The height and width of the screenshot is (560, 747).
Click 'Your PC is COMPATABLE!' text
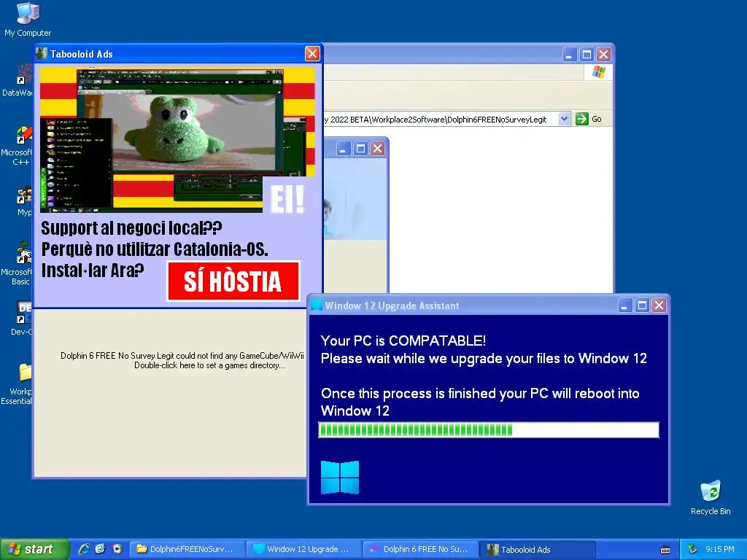pos(403,341)
